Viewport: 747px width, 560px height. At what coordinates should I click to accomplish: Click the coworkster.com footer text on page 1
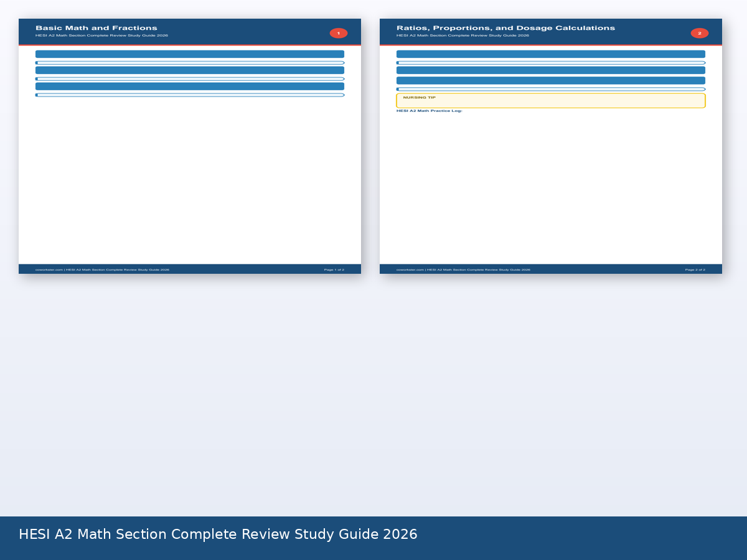102,270
